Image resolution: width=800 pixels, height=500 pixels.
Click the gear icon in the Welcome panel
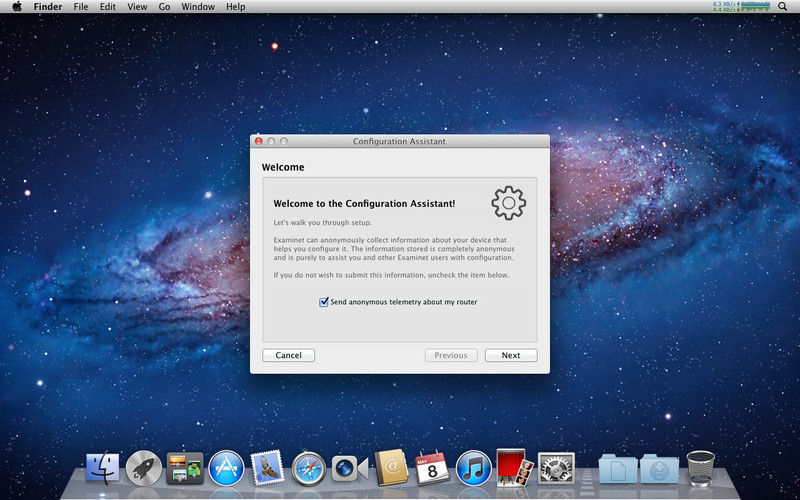(x=508, y=203)
